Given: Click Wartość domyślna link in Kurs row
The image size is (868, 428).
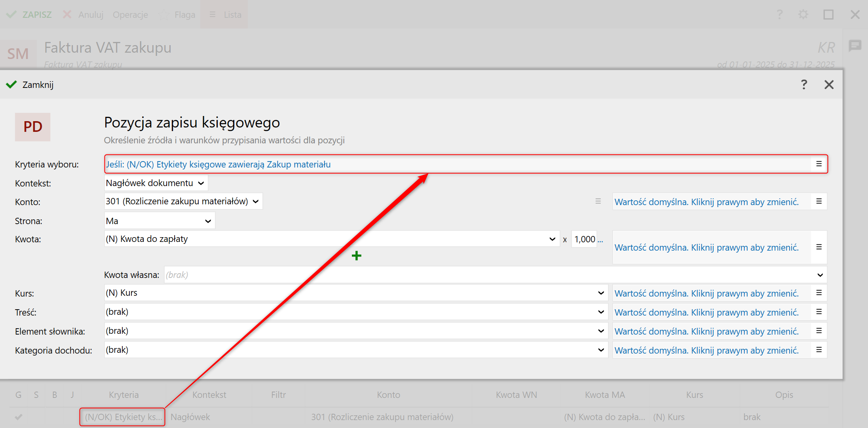Looking at the screenshot, I should point(706,293).
